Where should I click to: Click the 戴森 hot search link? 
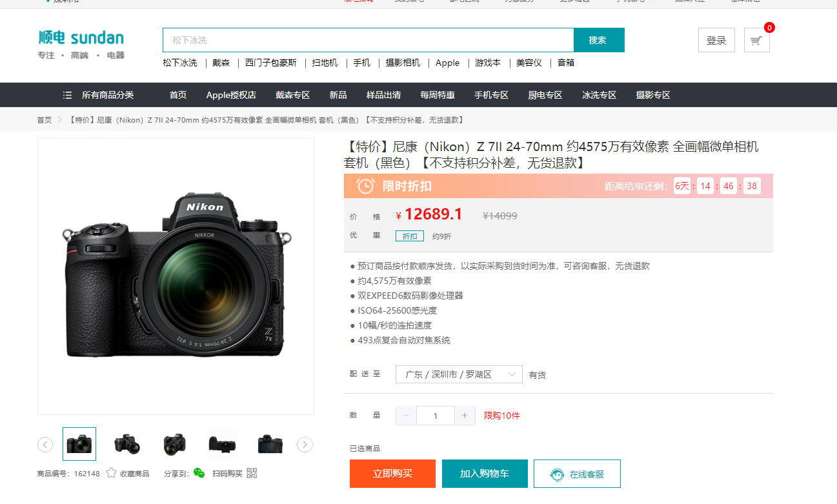[221, 63]
